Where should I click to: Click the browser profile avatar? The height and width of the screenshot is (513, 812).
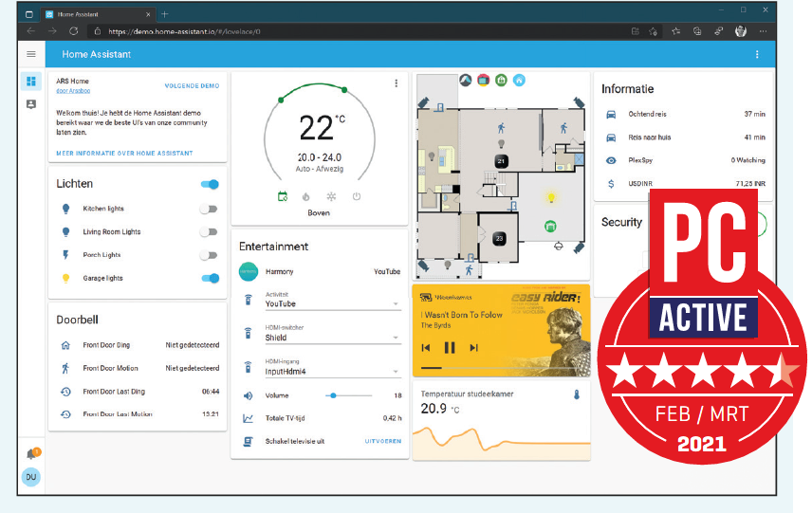741,31
